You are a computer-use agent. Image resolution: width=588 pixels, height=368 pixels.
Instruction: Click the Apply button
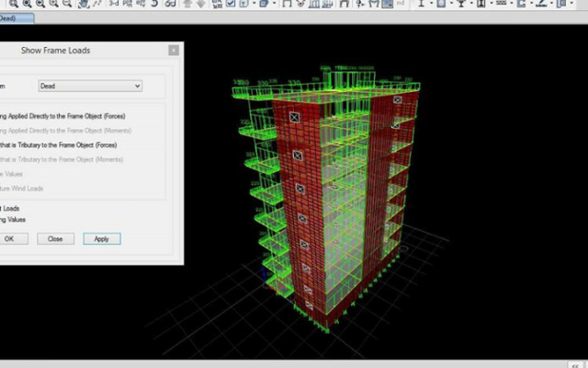coord(102,239)
